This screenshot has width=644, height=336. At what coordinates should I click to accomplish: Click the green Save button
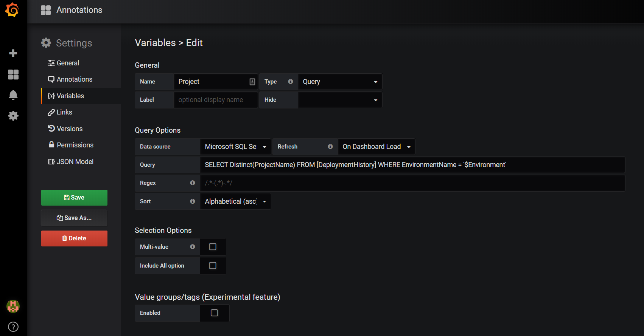pos(74,198)
